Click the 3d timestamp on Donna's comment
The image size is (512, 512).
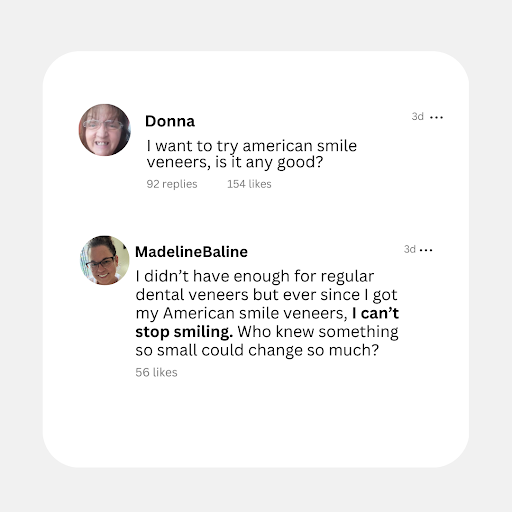(418, 116)
